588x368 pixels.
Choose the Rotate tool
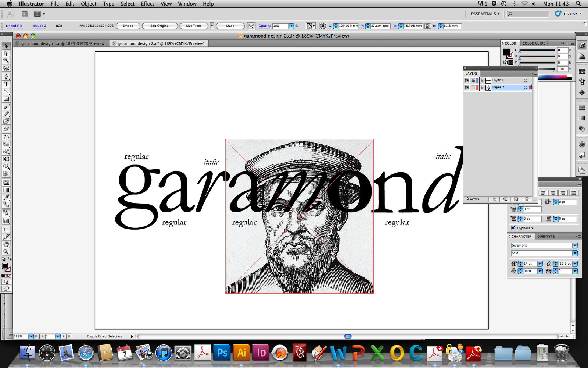click(6, 137)
